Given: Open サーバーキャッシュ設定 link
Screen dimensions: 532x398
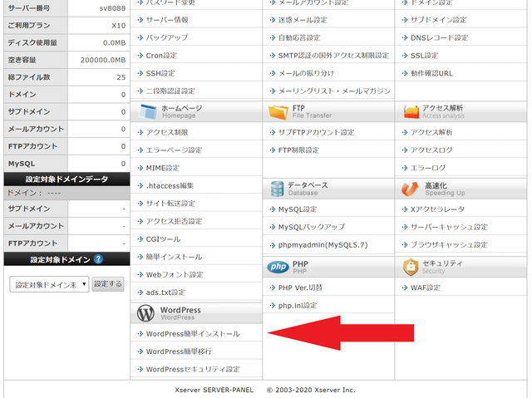Looking at the screenshot, I should click(x=449, y=227).
